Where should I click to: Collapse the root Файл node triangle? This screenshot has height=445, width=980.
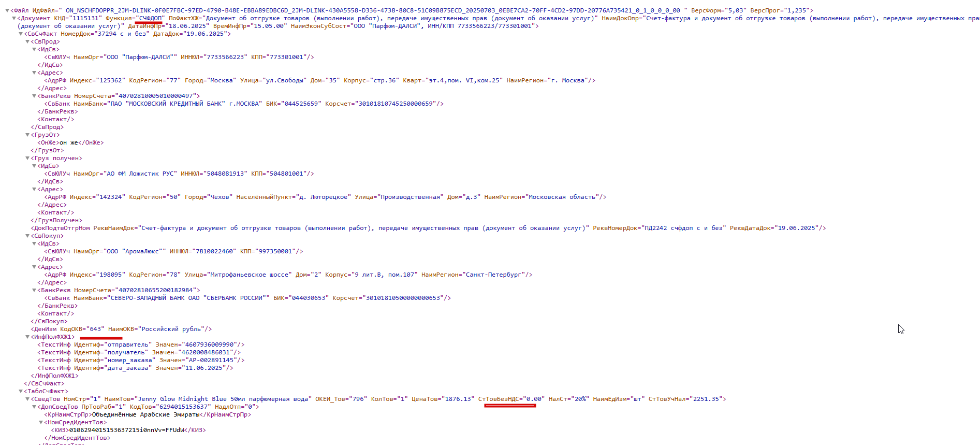[x=7, y=10]
